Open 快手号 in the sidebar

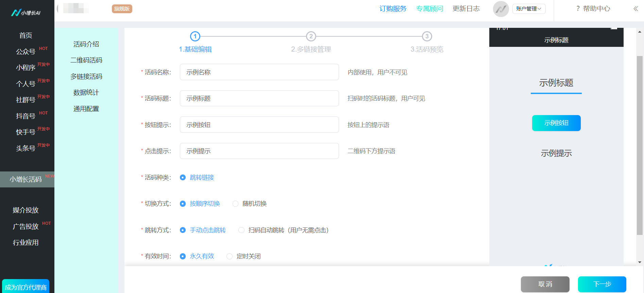[26, 132]
